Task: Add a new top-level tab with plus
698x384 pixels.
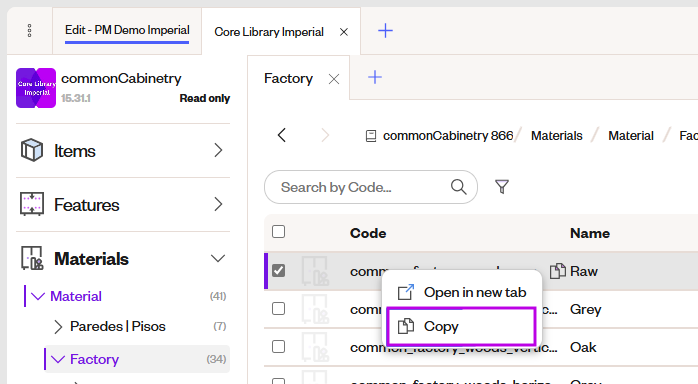Action: coord(385,31)
